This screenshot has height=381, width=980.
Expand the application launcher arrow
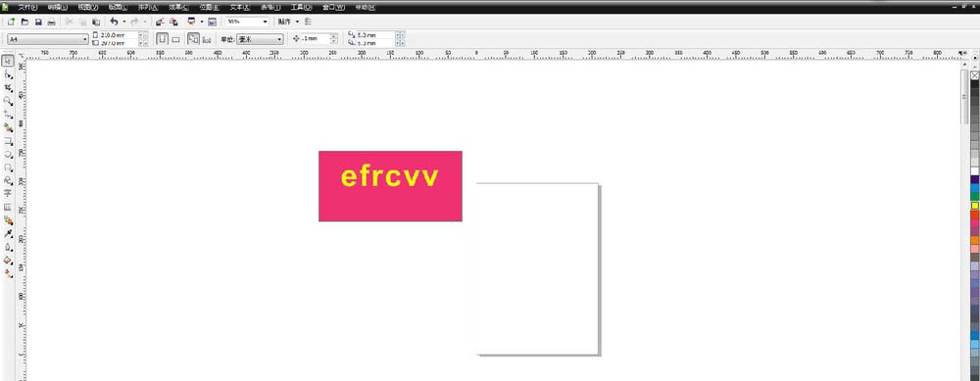point(201,22)
